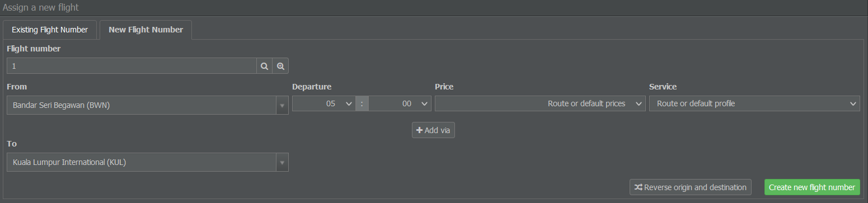Click the Flight number label
Image resolution: width=868 pixels, height=203 pixels.
point(34,49)
